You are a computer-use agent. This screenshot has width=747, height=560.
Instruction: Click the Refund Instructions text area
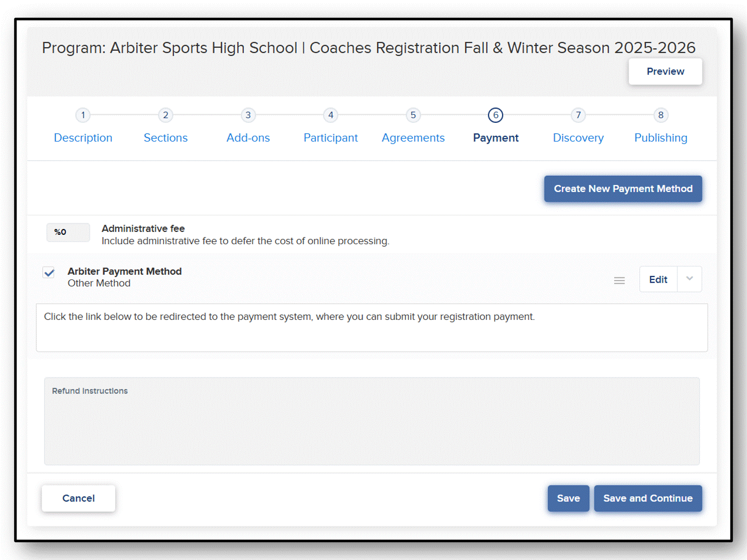(x=372, y=421)
